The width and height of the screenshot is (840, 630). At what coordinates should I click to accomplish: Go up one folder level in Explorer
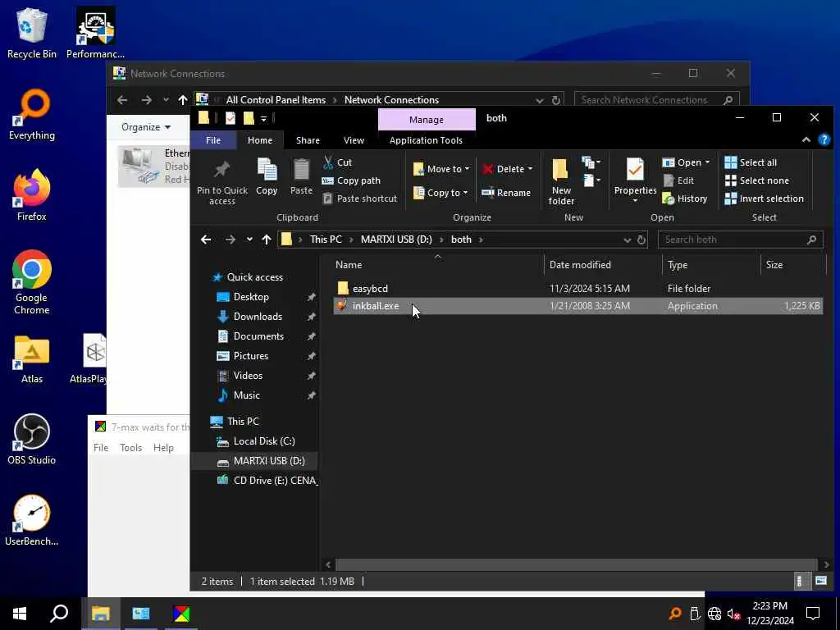pos(267,240)
